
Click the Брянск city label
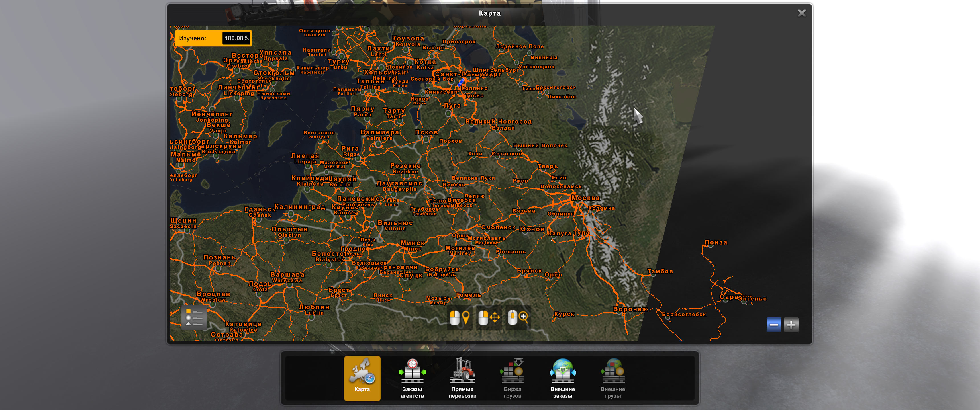coord(529,270)
